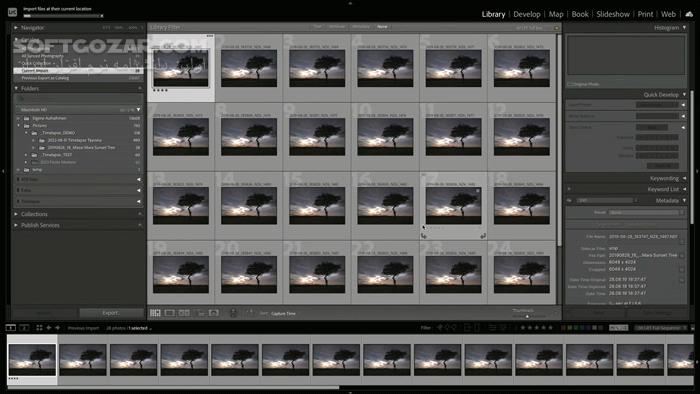This screenshot has width=700, height=394.
Task: Open the Macintosh HD volume dropdown
Action: (x=138, y=109)
